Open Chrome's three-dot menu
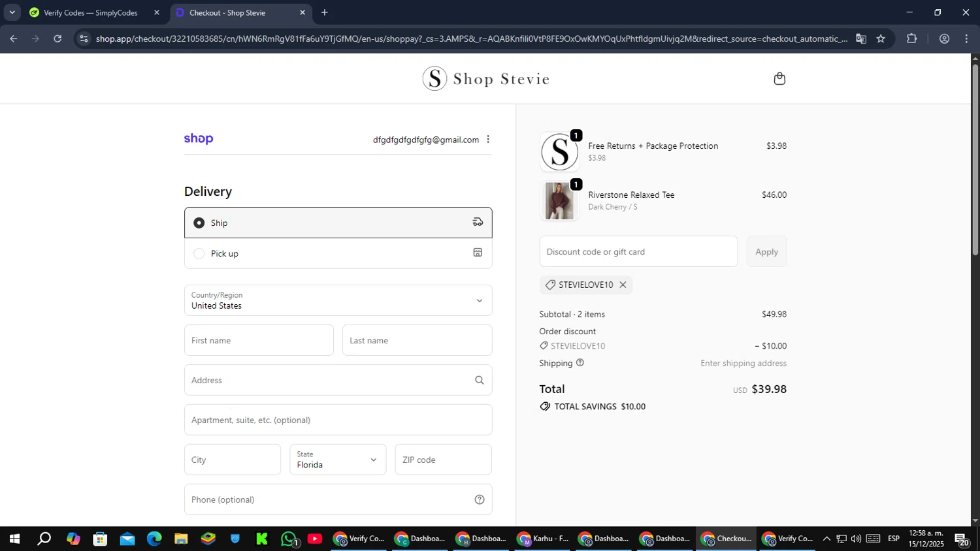Image resolution: width=980 pixels, height=551 pixels. click(x=966, y=39)
